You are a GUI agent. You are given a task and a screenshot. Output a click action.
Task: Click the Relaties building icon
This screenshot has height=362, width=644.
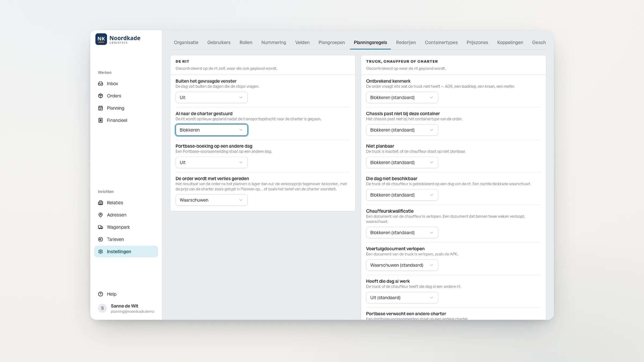pos(101,203)
